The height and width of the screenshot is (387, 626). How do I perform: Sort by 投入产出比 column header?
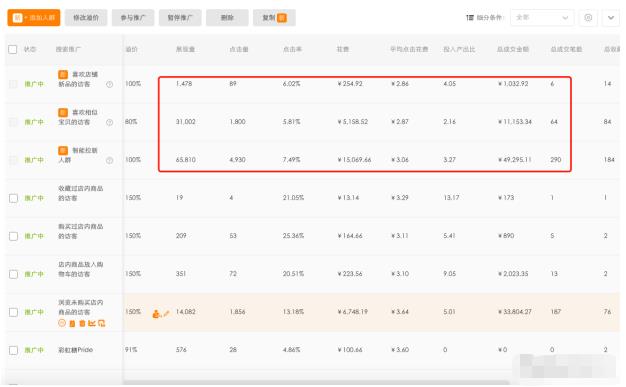coord(459,50)
